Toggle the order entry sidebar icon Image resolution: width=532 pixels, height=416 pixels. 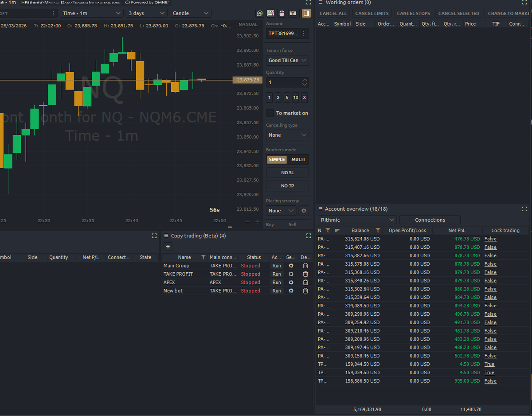(x=306, y=13)
